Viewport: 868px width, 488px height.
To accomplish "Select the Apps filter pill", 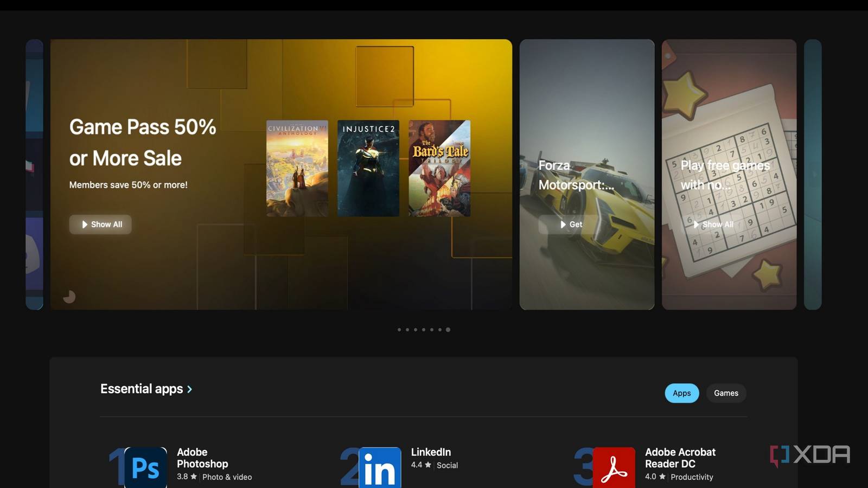I will [682, 393].
